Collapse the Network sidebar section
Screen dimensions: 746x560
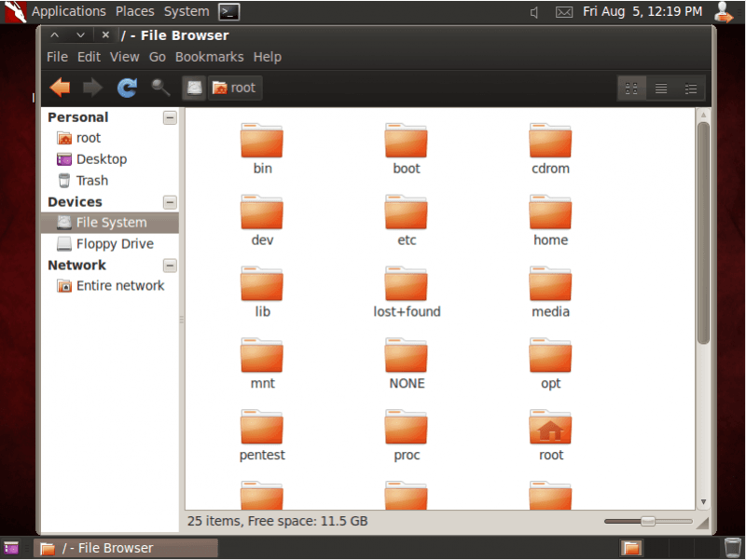[170, 266]
